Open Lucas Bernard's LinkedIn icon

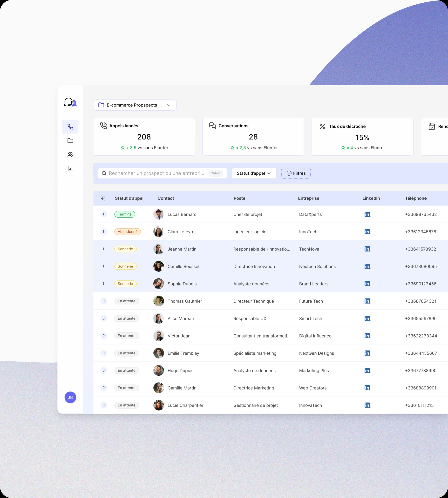click(x=367, y=214)
